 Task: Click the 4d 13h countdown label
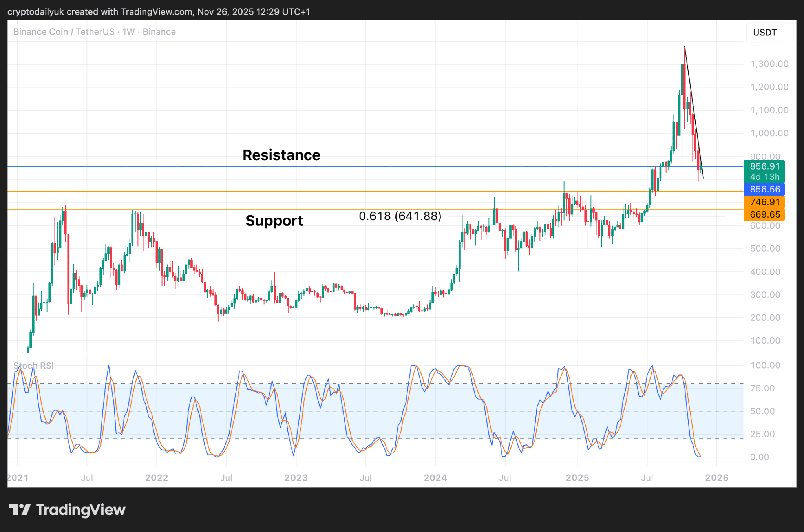(764, 177)
